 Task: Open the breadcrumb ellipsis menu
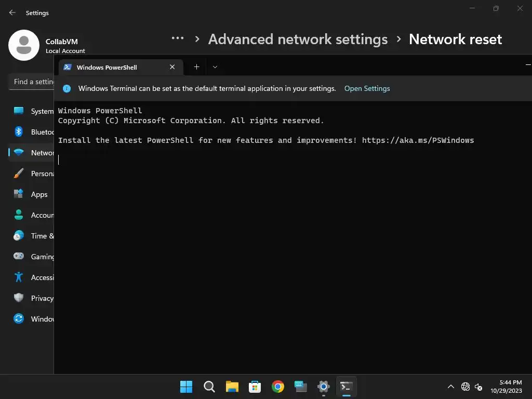click(178, 38)
